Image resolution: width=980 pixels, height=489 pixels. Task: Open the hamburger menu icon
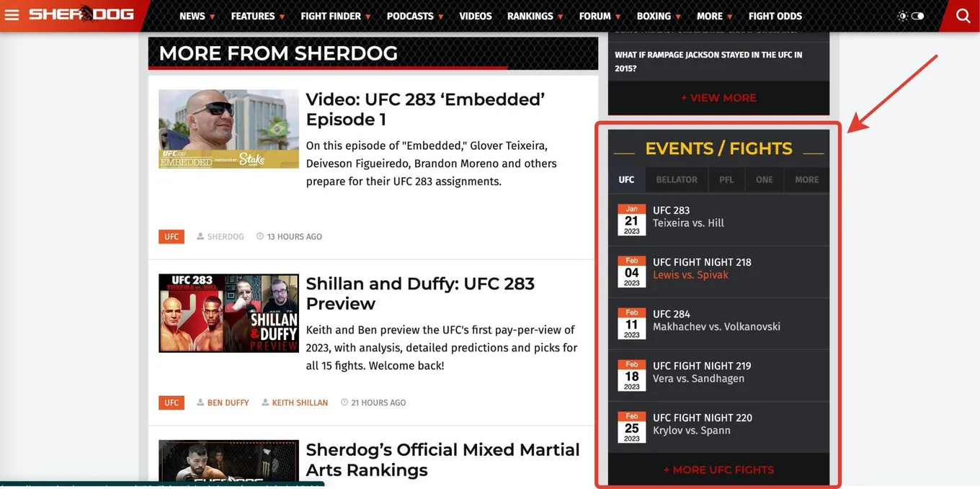point(12,15)
